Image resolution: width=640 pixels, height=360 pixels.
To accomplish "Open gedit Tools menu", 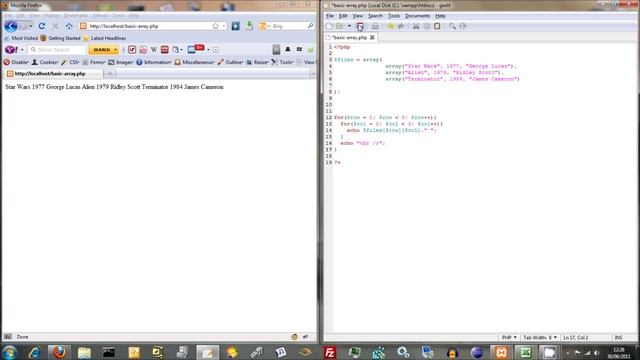I will pos(394,16).
